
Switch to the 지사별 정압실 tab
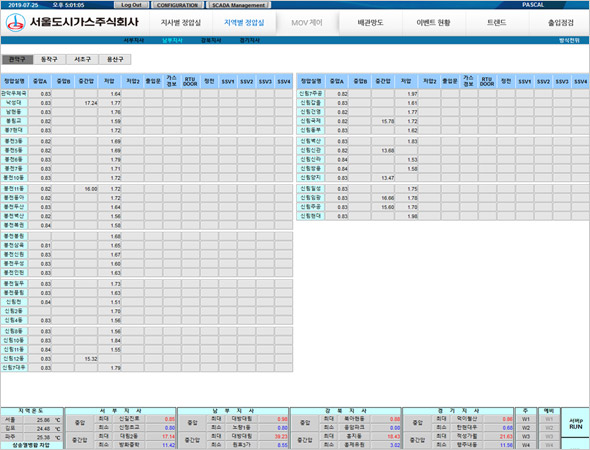(x=181, y=23)
